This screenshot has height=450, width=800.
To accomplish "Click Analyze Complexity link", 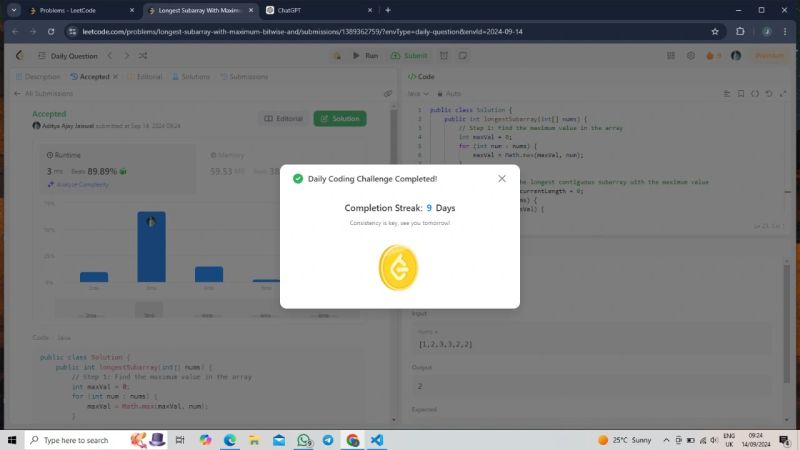I will [x=78, y=184].
